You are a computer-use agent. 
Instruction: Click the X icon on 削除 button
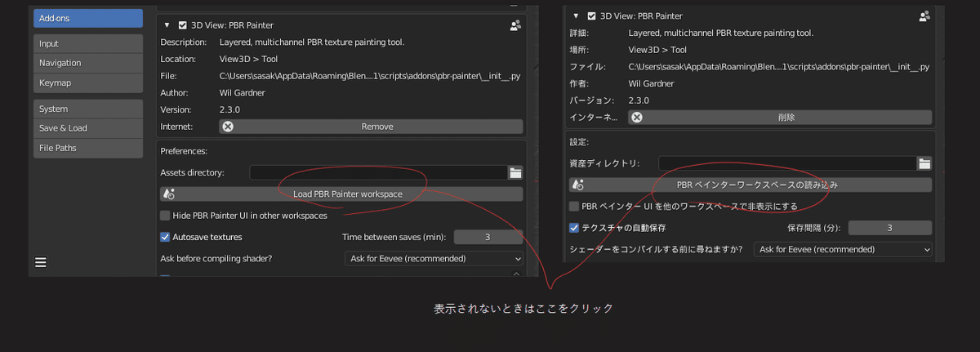[x=638, y=117]
